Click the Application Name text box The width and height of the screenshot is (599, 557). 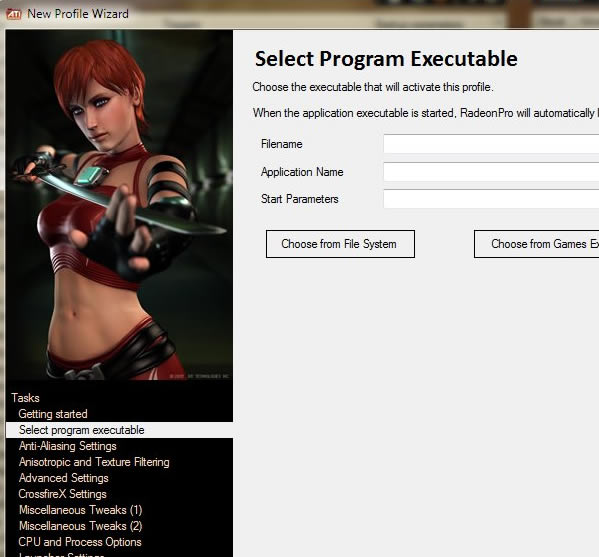pyautogui.click(x=491, y=172)
